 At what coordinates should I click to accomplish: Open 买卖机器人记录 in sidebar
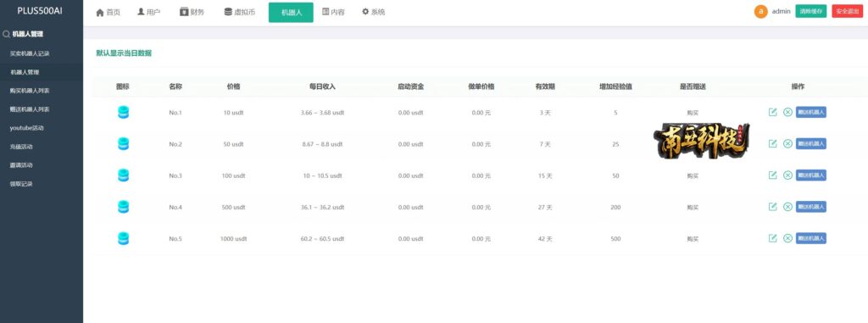tap(30, 53)
